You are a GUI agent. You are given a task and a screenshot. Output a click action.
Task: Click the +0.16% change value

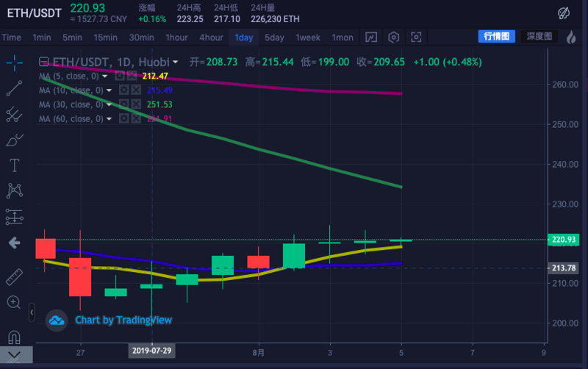[152, 19]
